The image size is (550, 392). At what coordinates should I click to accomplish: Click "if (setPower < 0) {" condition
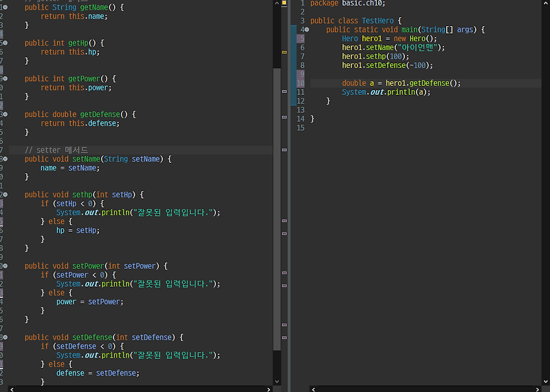click(x=78, y=275)
